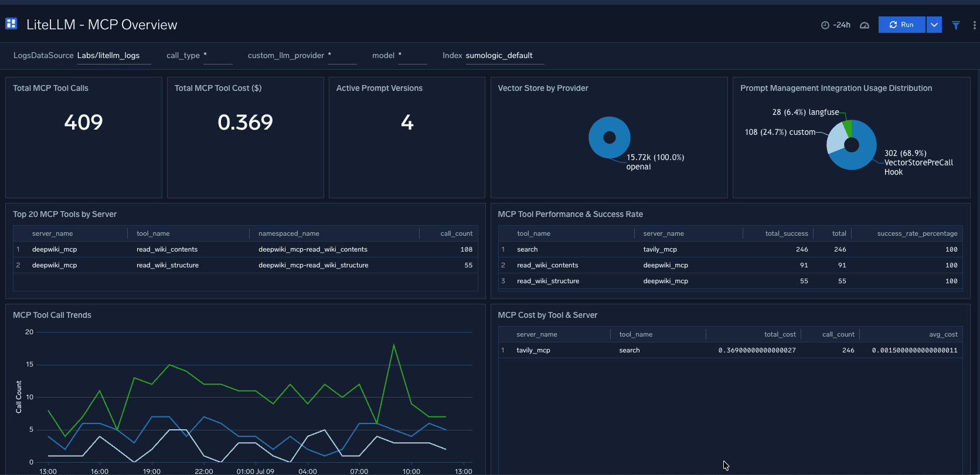This screenshot has width=980, height=475.
Task: Edit the Index field sumologic_default
Action: 505,56
